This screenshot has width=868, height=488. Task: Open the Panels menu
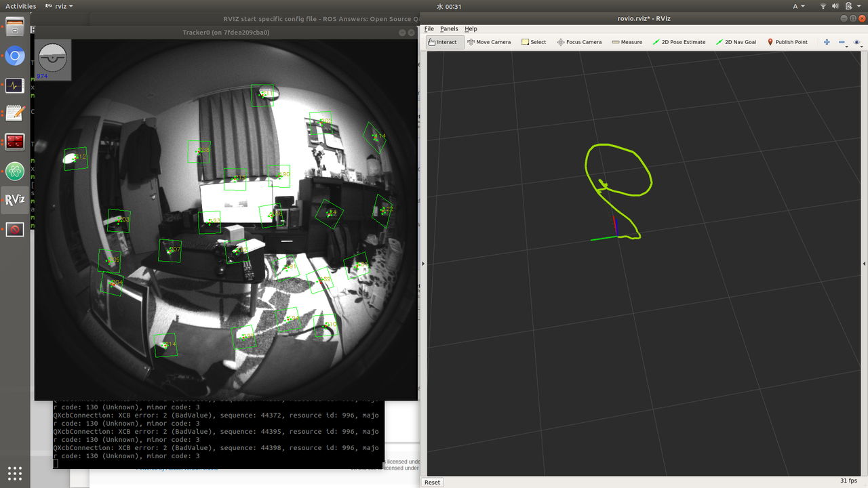click(x=450, y=28)
